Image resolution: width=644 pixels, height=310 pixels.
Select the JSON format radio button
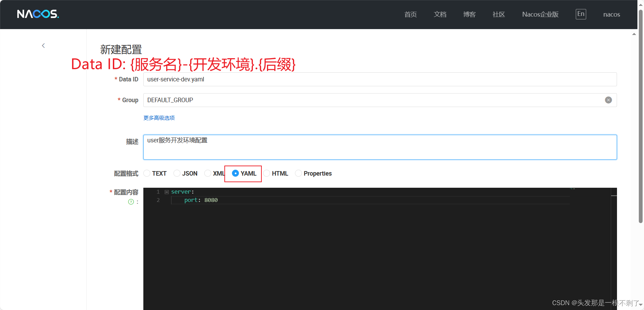177,173
